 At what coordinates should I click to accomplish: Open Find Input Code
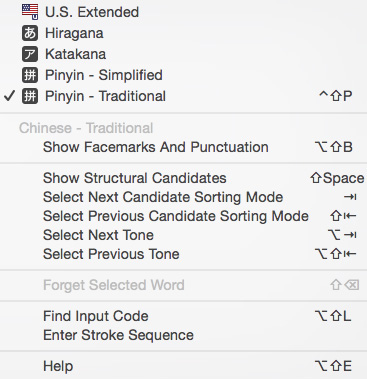coord(183,316)
